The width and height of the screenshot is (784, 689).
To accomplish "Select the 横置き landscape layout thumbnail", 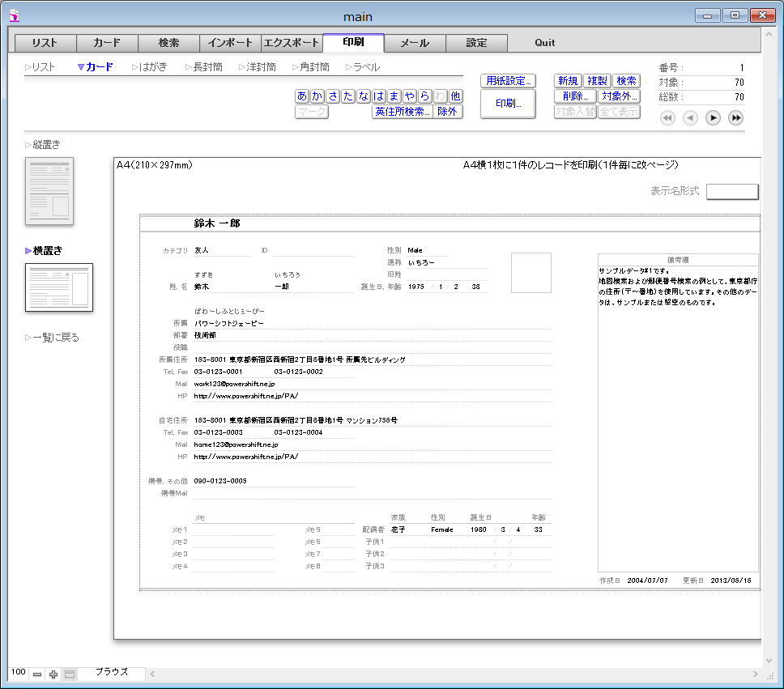I will pyautogui.click(x=58, y=287).
